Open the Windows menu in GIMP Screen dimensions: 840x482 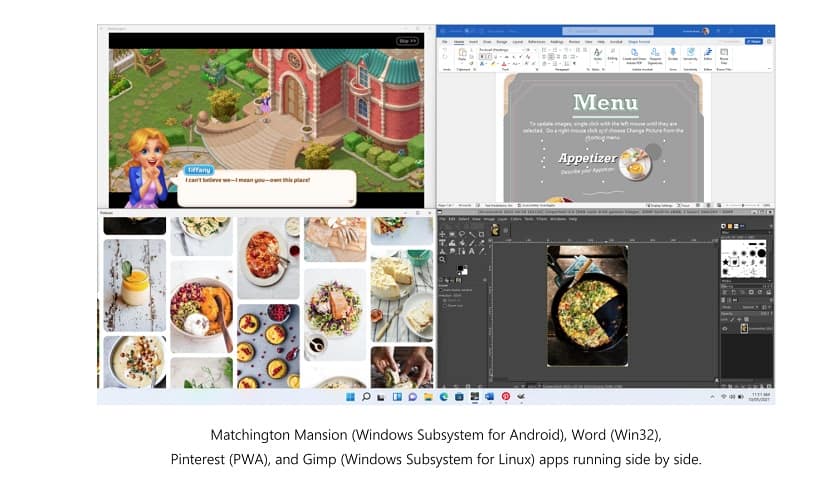tap(558, 219)
